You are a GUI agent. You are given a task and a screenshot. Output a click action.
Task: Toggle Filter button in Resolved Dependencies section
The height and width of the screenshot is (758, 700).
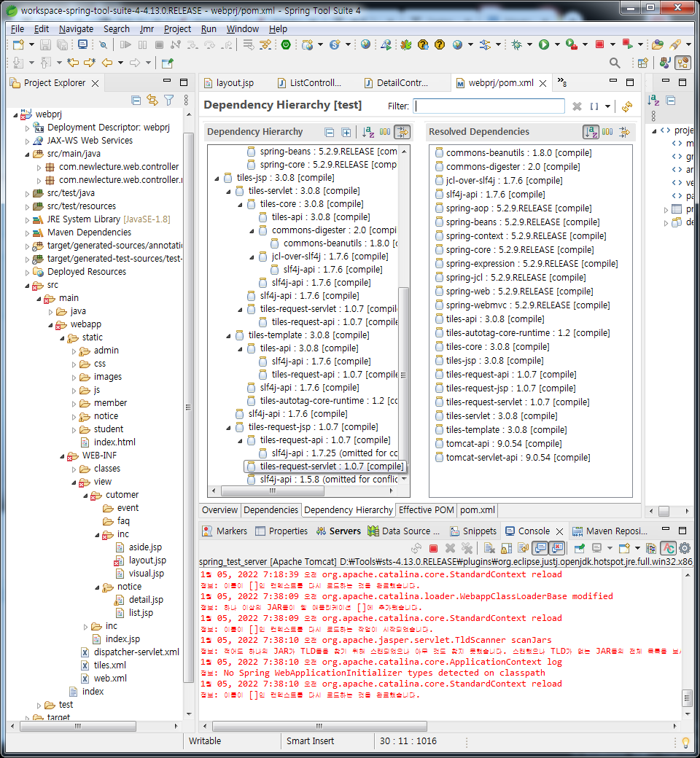pos(625,132)
